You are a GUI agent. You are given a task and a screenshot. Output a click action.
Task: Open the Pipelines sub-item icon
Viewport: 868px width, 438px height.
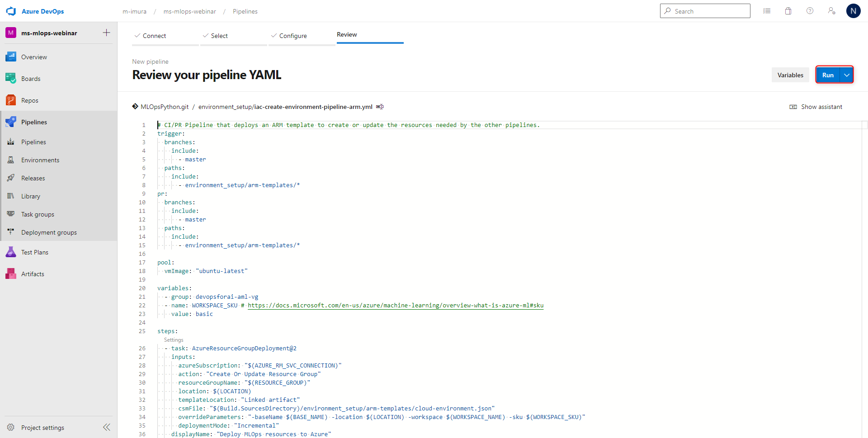(x=11, y=142)
